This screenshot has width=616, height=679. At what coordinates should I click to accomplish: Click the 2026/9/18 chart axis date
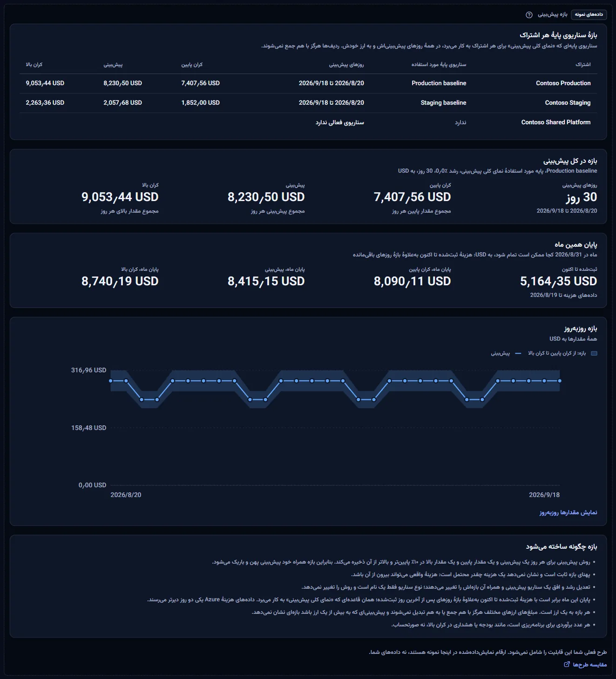pyautogui.click(x=544, y=495)
